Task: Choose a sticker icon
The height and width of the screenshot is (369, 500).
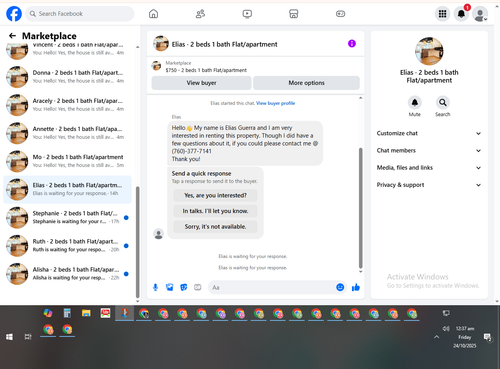Action: (184, 287)
